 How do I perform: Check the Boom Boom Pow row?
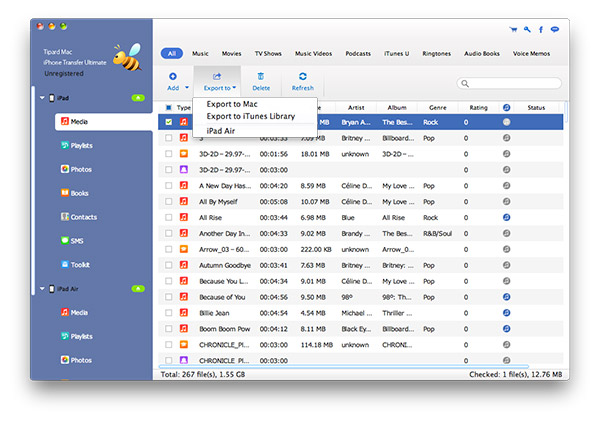click(x=168, y=329)
